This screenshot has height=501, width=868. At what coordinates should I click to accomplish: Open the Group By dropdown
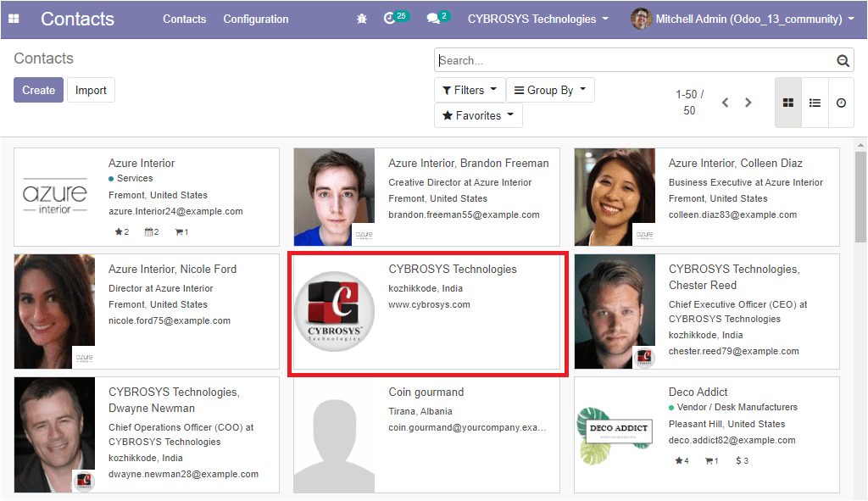click(550, 90)
